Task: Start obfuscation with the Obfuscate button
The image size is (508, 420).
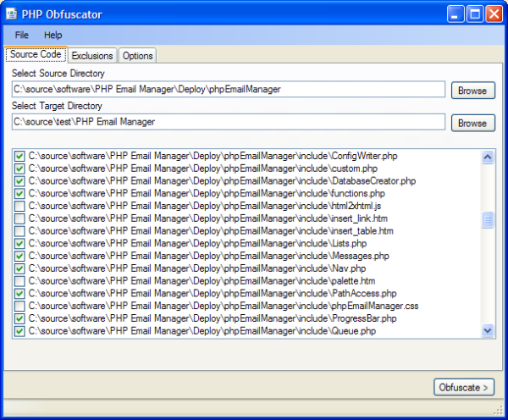Action: point(464,387)
